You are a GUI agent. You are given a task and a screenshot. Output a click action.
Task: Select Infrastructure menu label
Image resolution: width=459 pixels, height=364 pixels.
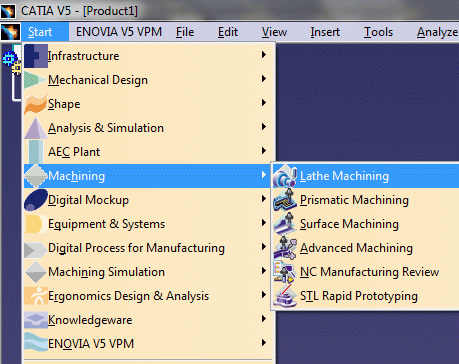(83, 56)
